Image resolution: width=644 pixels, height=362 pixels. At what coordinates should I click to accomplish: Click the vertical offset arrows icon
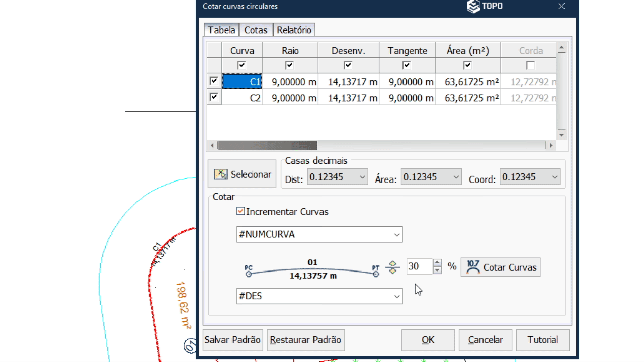pyautogui.click(x=392, y=267)
